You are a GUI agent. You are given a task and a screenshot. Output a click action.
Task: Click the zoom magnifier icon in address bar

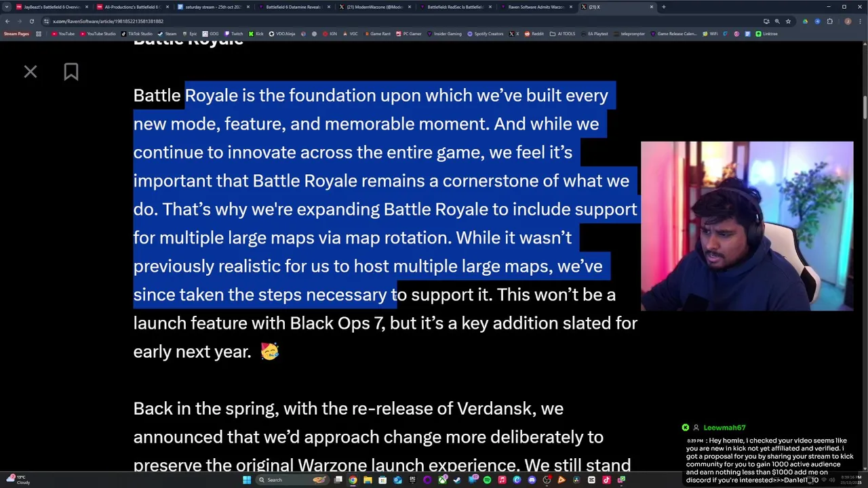[777, 21]
